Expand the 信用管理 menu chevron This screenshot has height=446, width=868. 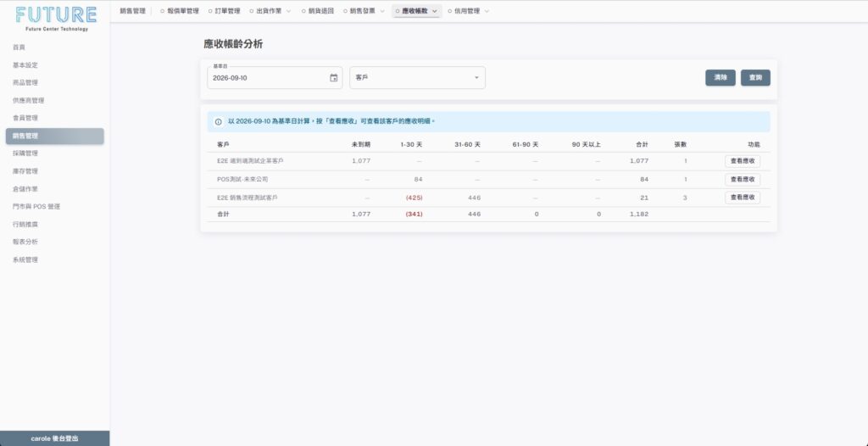click(x=487, y=11)
